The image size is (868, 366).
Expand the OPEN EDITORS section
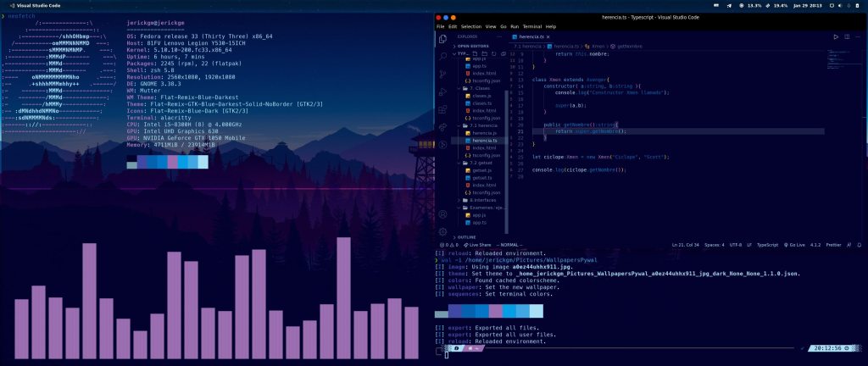(469, 47)
